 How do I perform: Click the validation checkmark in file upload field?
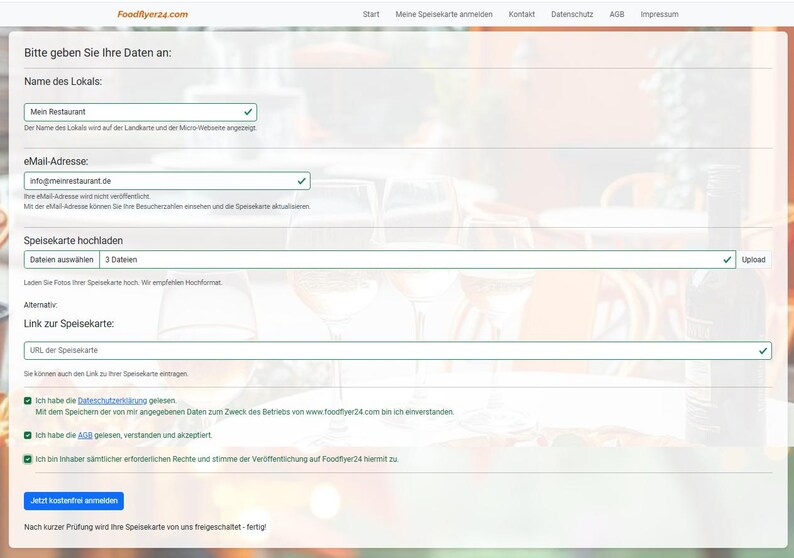727,260
